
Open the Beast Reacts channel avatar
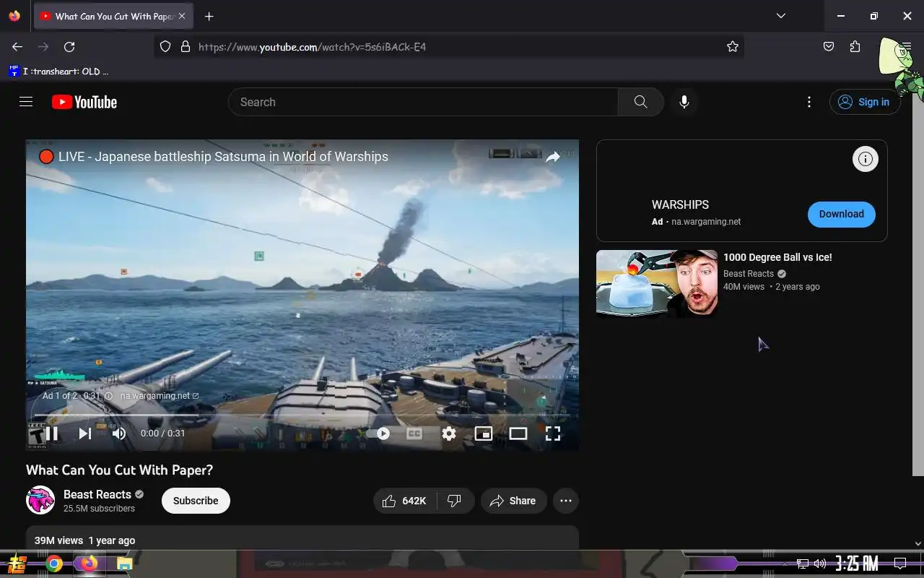click(40, 500)
